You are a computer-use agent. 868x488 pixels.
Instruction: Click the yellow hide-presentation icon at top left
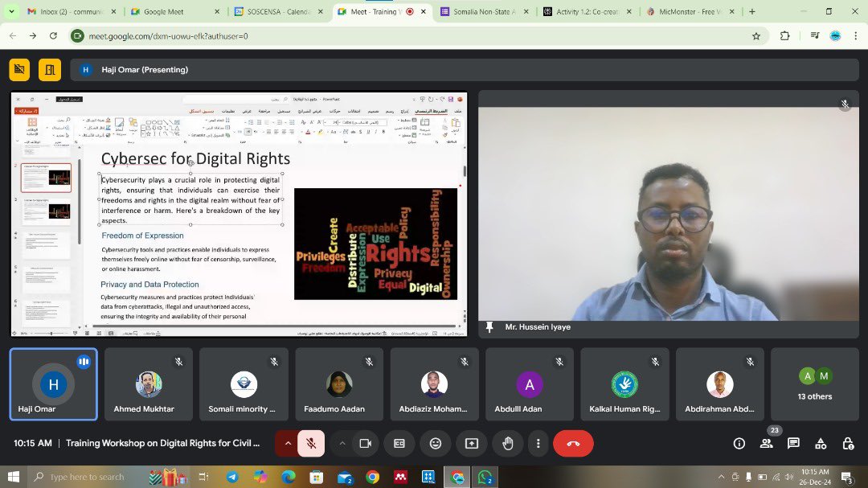(19, 70)
